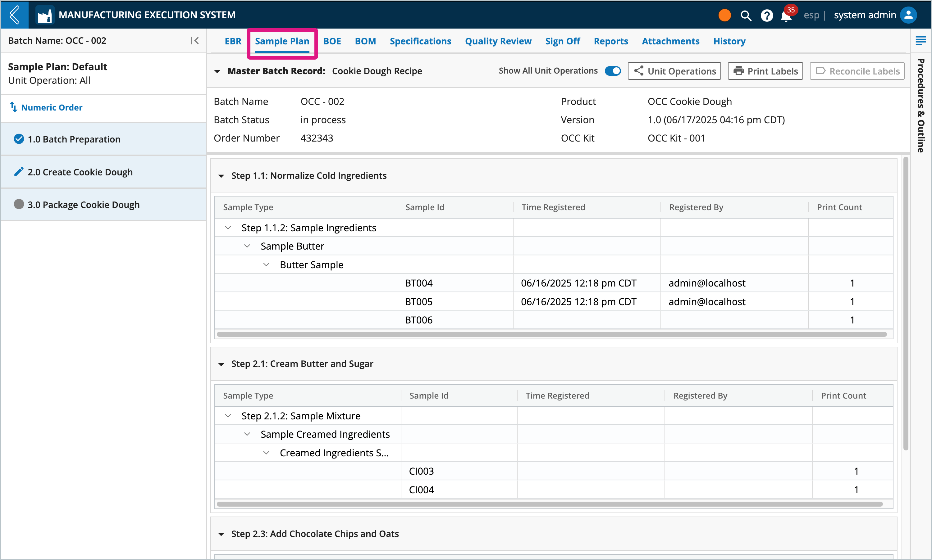Click the gray status dot on Package Cookie Dough
The image size is (932, 560).
coord(19,204)
